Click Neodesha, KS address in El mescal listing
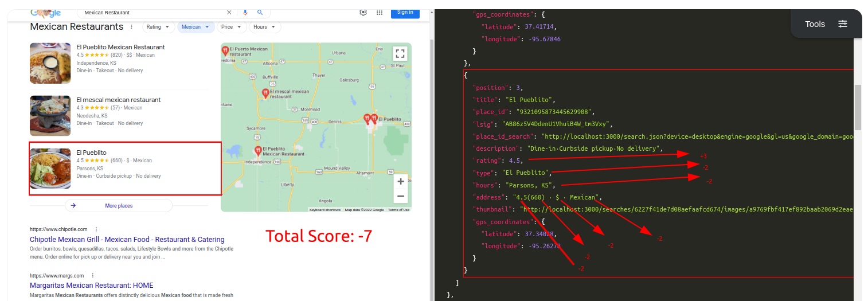 click(92, 116)
